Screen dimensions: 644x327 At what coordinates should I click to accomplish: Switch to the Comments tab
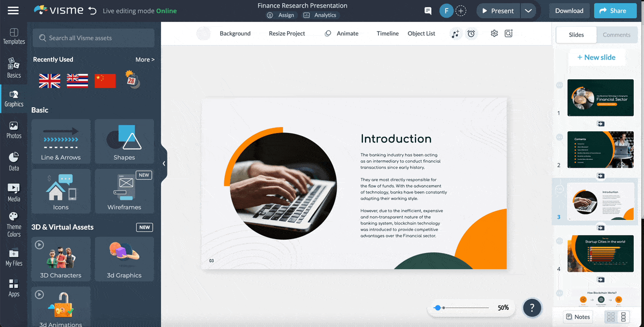tap(616, 35)
